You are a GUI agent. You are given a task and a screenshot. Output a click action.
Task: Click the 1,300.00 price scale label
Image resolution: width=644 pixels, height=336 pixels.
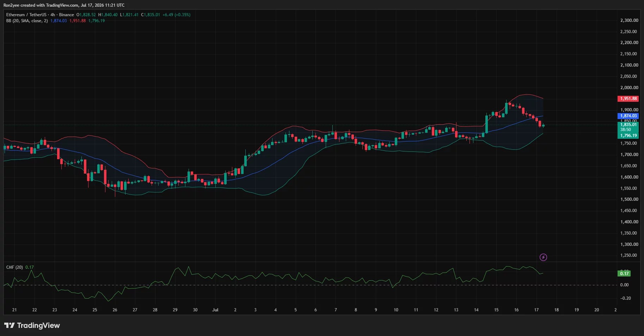[x=629, y=244]
